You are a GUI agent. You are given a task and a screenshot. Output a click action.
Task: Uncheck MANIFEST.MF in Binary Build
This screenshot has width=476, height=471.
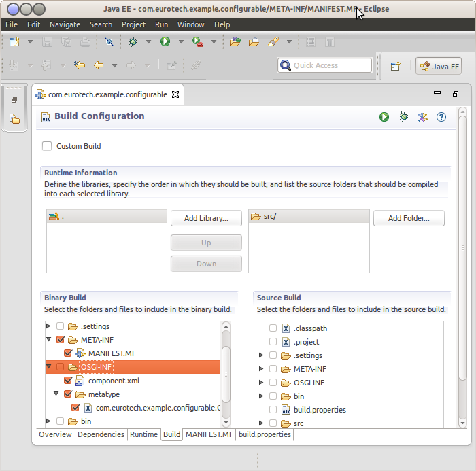coord(67,353)
